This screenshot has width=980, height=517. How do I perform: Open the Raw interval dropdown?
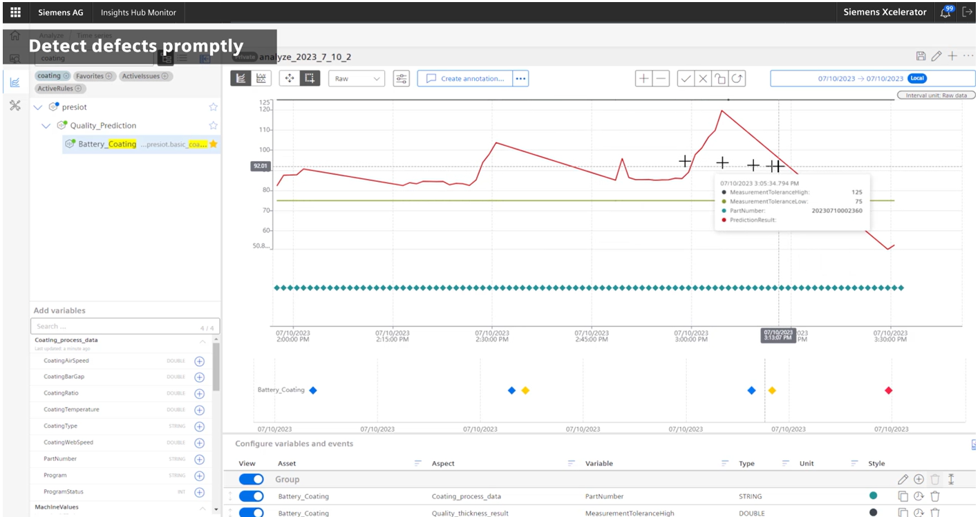[356, 78]
